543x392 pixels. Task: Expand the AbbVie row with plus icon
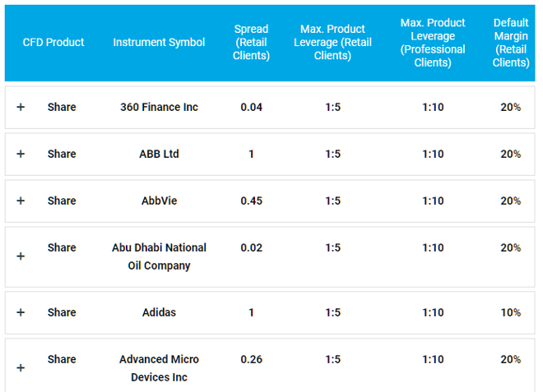(21, 201)
